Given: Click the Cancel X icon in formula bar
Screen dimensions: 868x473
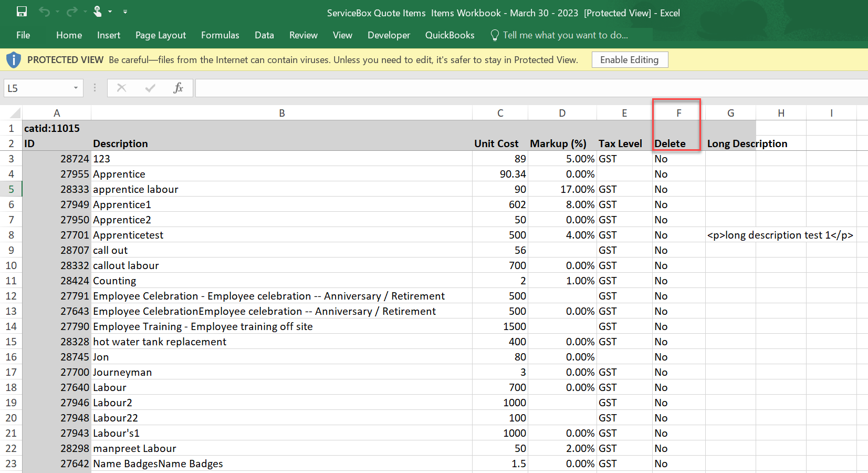Looking at the screenshot, I should 121,88.
